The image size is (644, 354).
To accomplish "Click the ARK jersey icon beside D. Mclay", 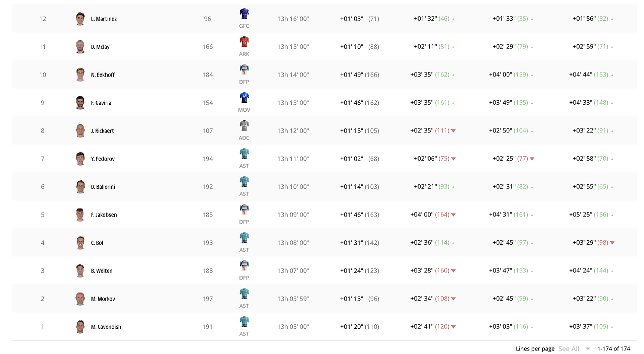I will (x=244, y=41).
